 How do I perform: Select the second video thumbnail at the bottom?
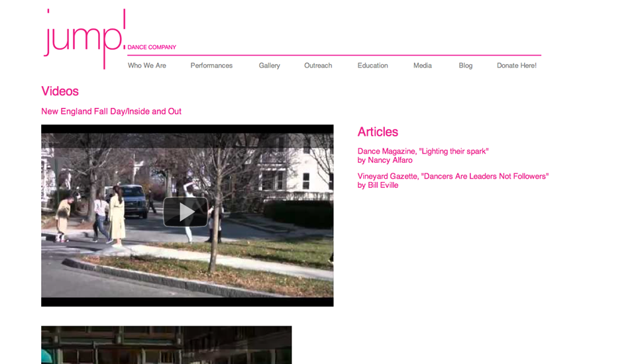166,345
